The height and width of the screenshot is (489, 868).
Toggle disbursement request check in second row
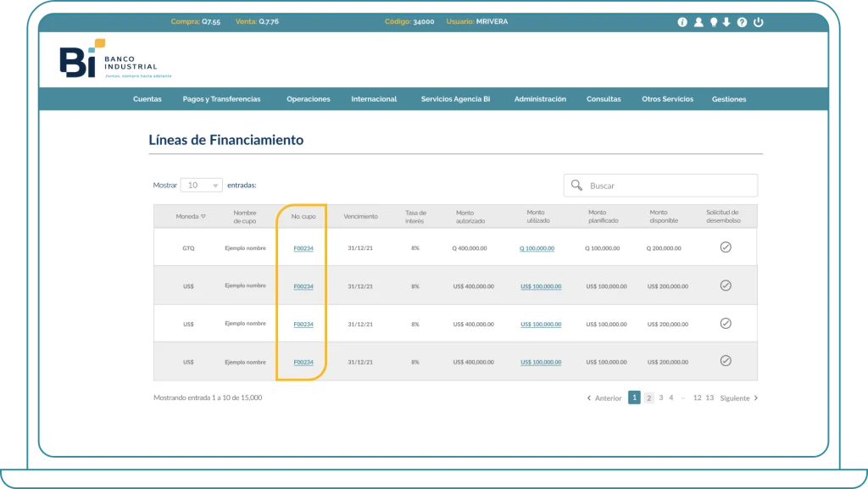[726, 286]
